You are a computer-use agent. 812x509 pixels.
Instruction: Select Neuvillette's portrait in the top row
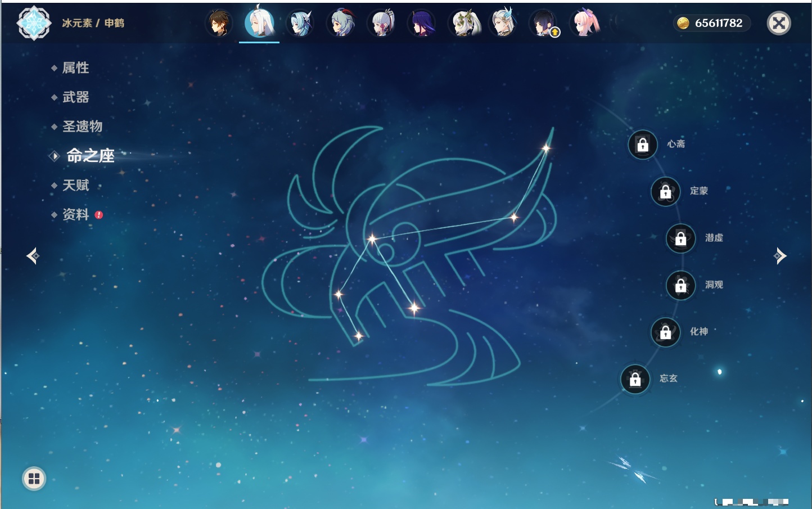pyautogui.click(x=503, y=24)
